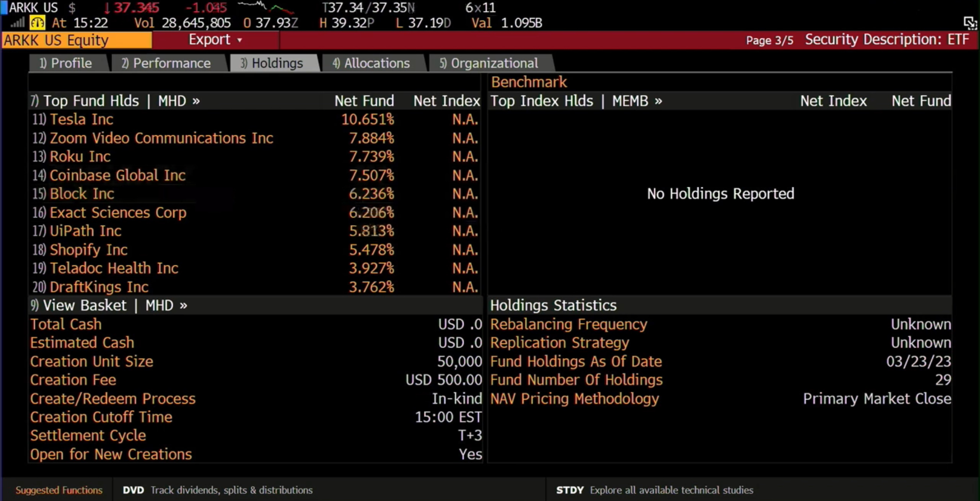Click the Creation Cutoff Time label
Image resolution: width=980 pixels, height=501 pixels.
(x=101, y=417)
